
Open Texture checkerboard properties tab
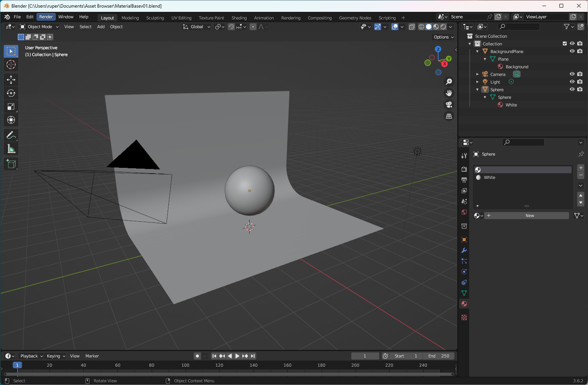tap(464, 317)
